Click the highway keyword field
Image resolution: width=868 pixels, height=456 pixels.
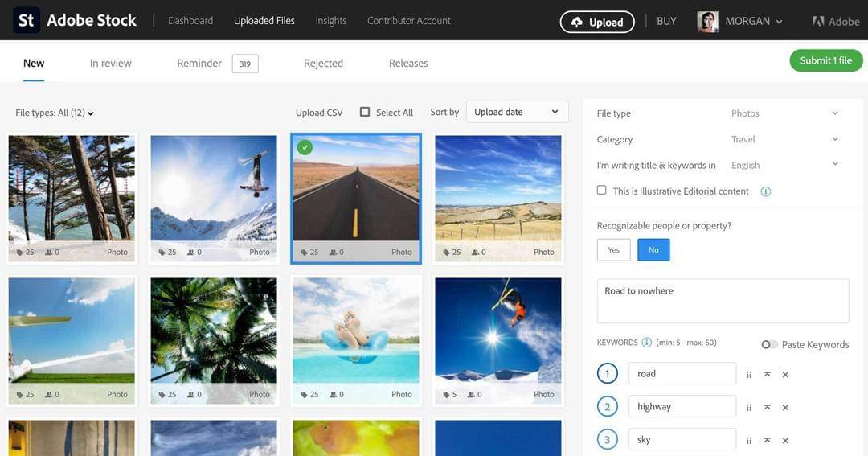682,406
